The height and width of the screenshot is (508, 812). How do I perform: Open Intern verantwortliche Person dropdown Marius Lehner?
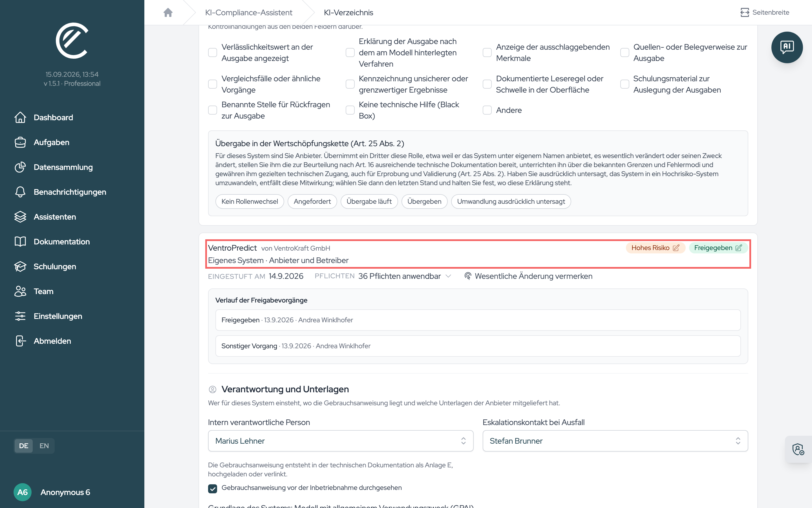click(341, 441)
